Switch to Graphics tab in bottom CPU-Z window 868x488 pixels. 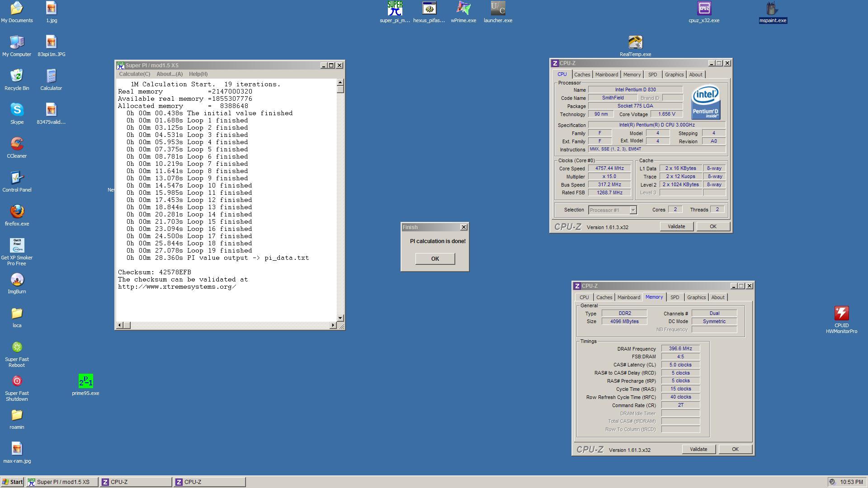tap(696, 297)
